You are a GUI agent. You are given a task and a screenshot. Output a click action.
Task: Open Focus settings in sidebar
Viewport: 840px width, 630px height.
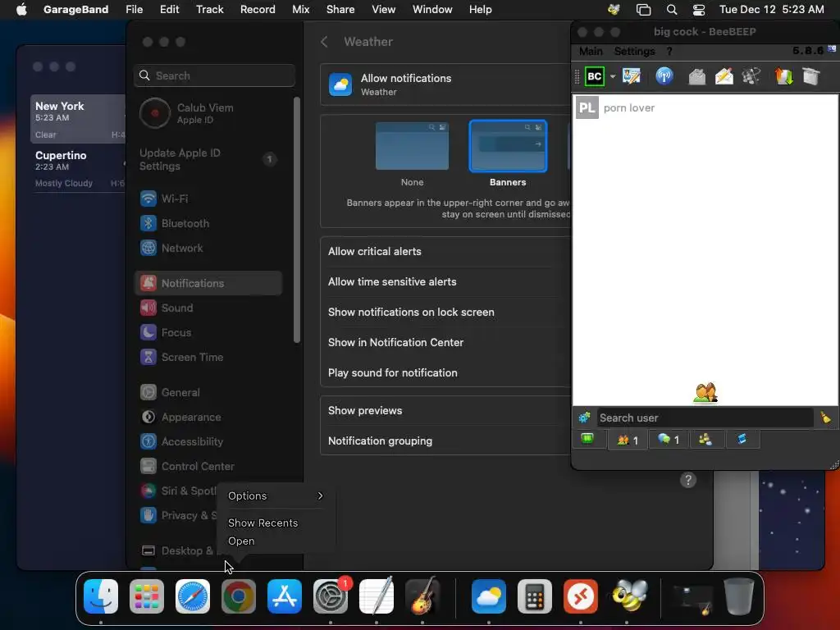tap(209, 333)
